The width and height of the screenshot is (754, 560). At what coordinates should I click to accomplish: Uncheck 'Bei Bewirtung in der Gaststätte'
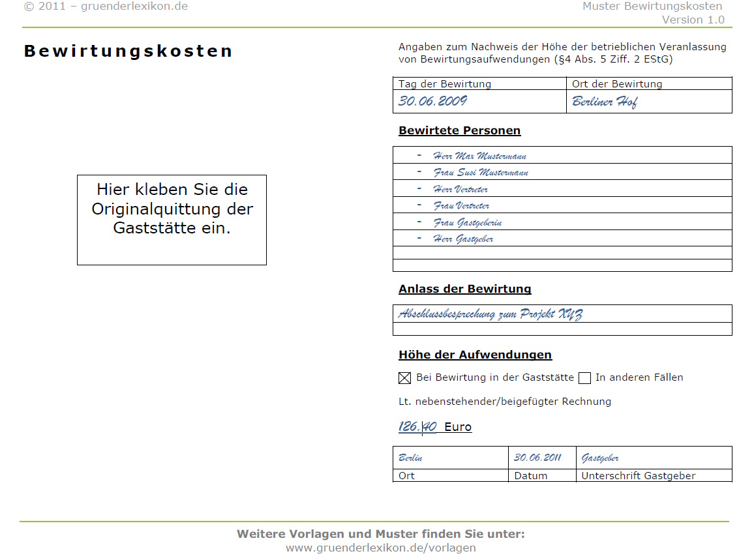click(x=404, y=378)
